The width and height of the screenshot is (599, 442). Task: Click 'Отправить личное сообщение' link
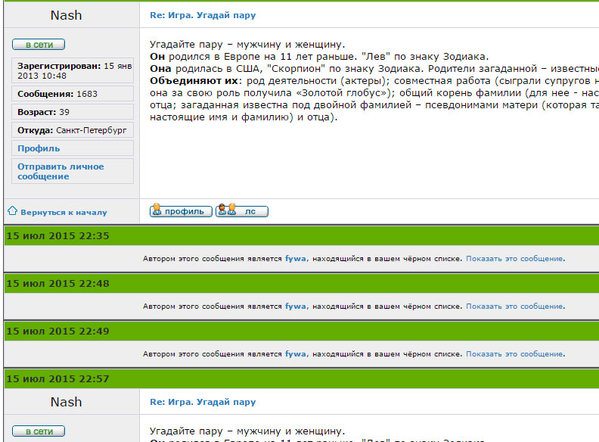[x=60, y=171]
